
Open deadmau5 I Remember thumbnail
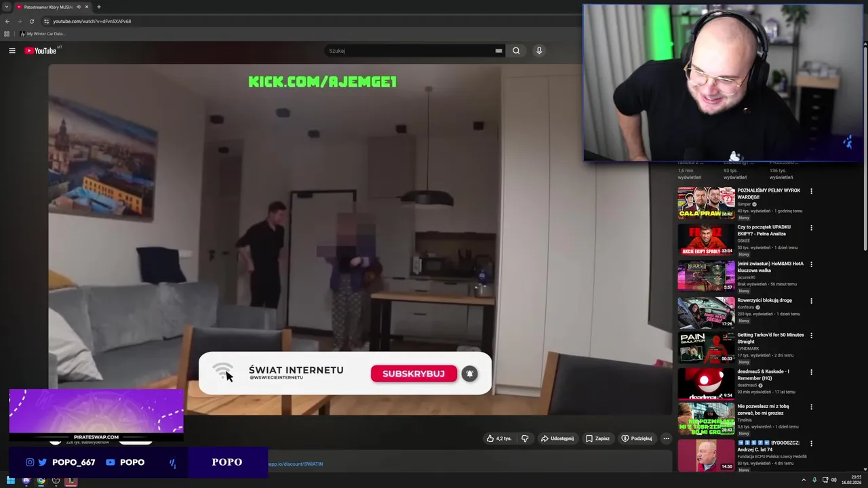706,383
